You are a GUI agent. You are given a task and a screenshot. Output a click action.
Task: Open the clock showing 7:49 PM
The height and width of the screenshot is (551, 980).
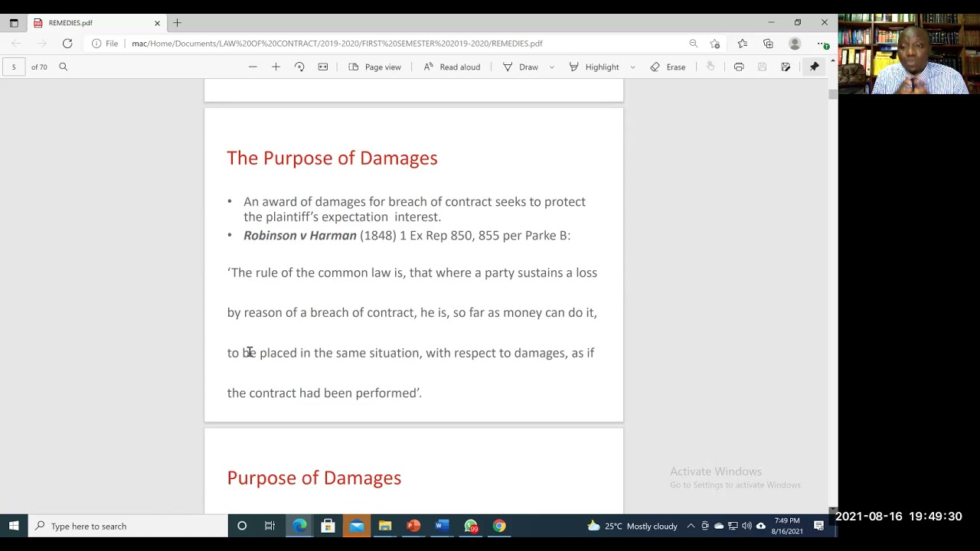[787, 527]
